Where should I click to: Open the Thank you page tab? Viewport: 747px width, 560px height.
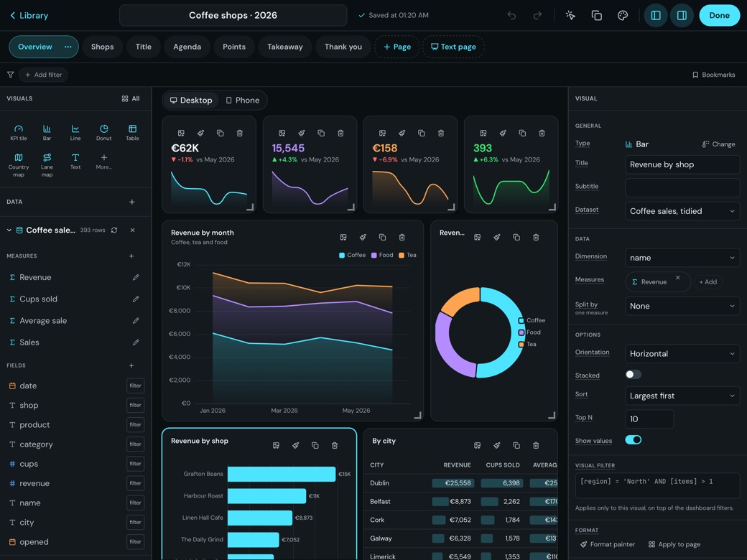[x=343, y=47]
